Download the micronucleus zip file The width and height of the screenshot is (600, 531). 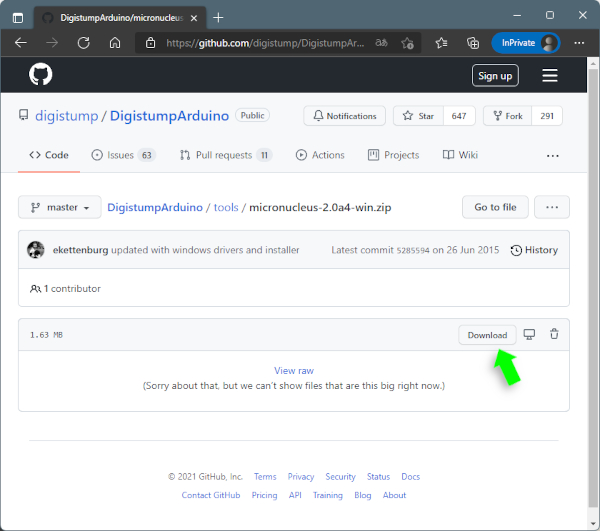(487, 335)
